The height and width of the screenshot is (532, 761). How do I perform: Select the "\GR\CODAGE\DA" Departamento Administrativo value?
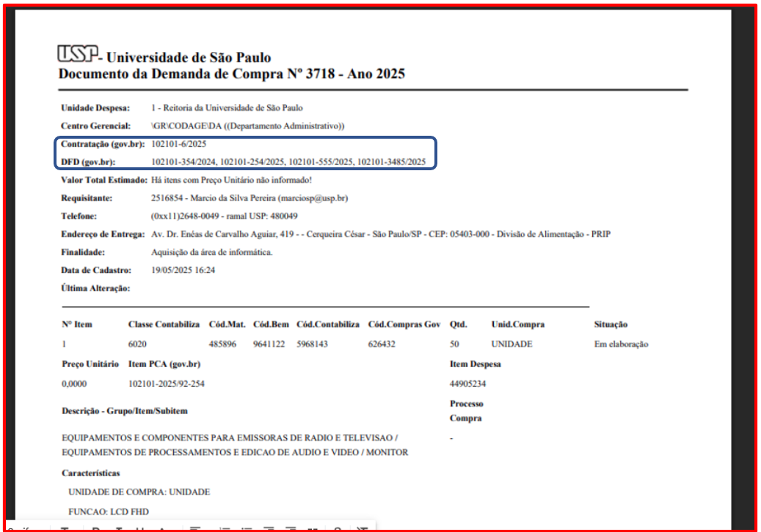[x=247, y=125]
